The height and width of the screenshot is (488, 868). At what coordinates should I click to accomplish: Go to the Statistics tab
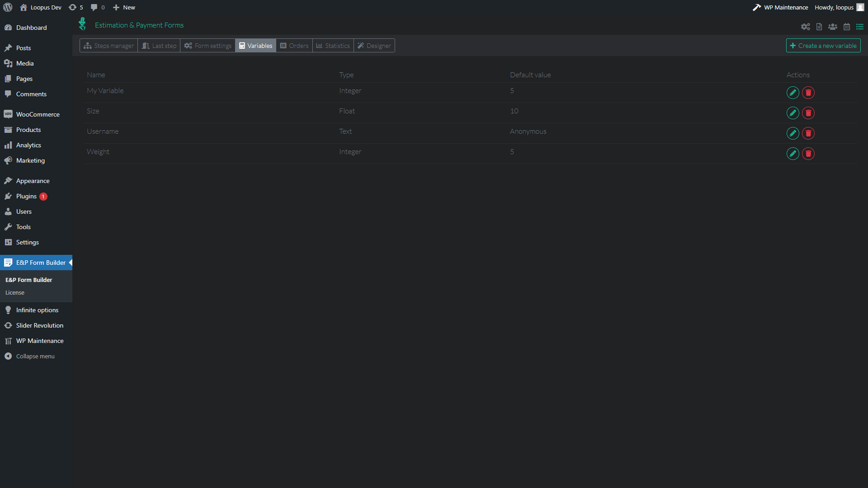(x=333, y=46)
